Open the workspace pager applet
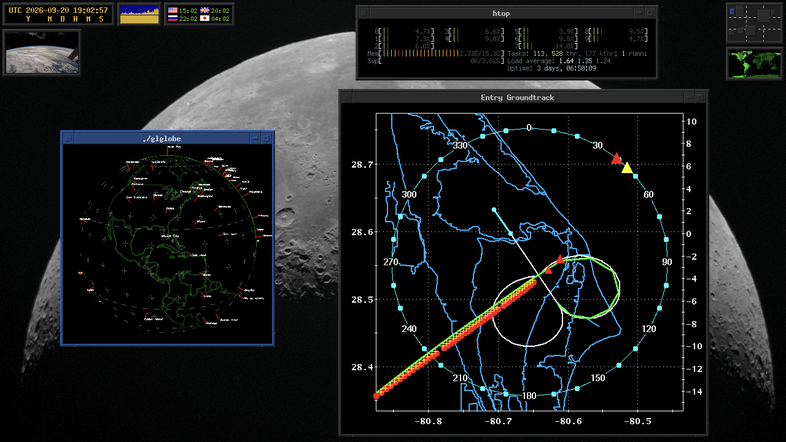The image size is (786, 442). click(x=754, y=23)
